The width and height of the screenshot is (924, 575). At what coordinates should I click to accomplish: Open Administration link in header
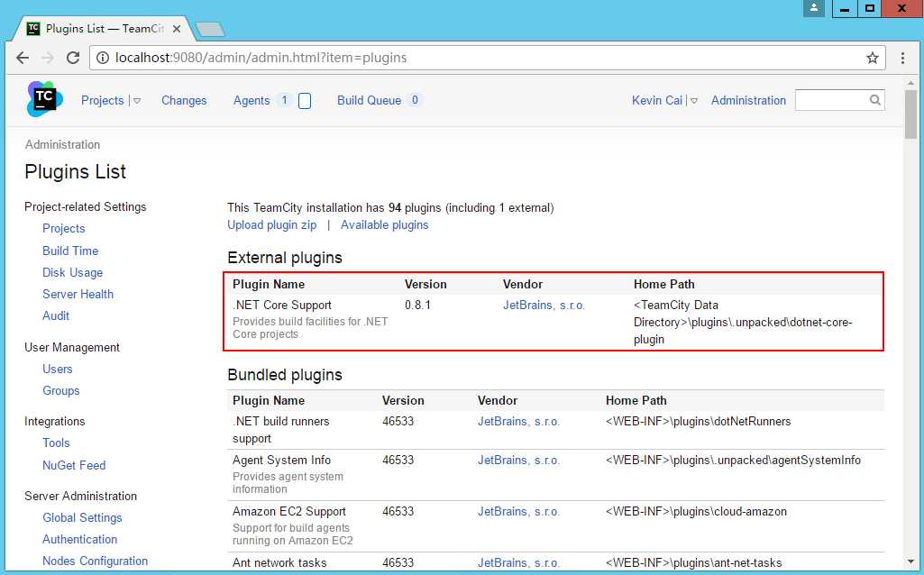pos(748,101)
